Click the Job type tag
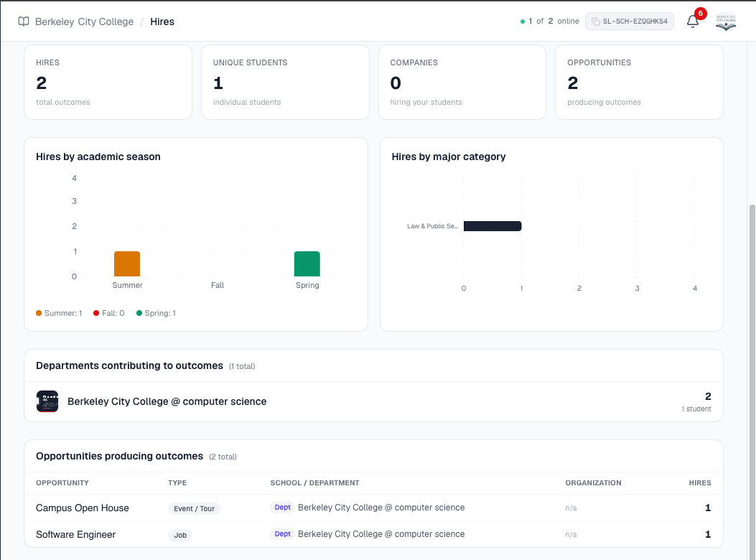Screen dimensions: 756x560 180,535
